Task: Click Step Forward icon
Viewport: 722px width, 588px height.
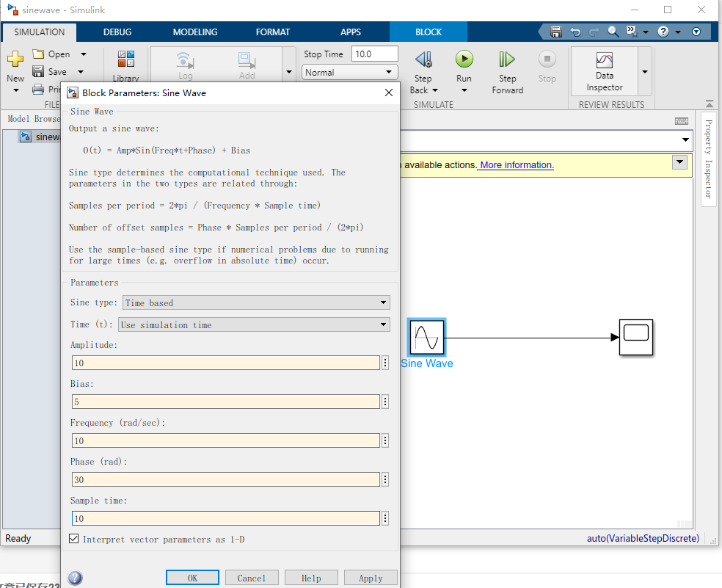Action: coord(507,59)
